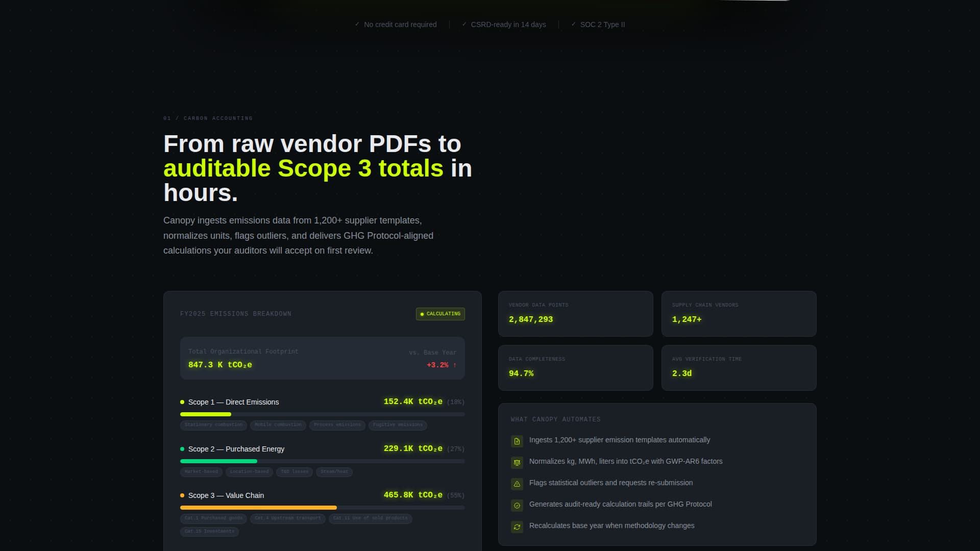Click the "847.3 K tCO₂e" total value

point(220,365)
